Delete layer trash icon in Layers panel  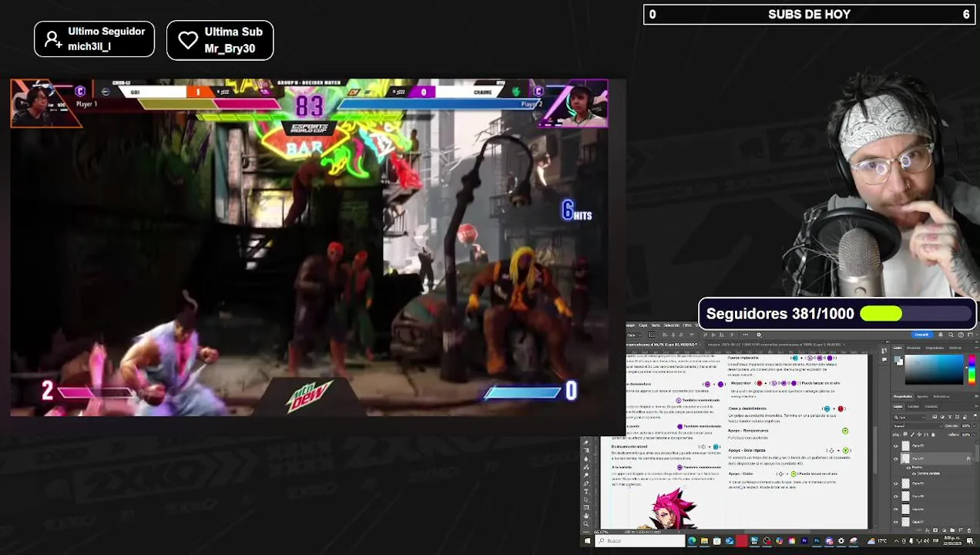click(969, 530)
